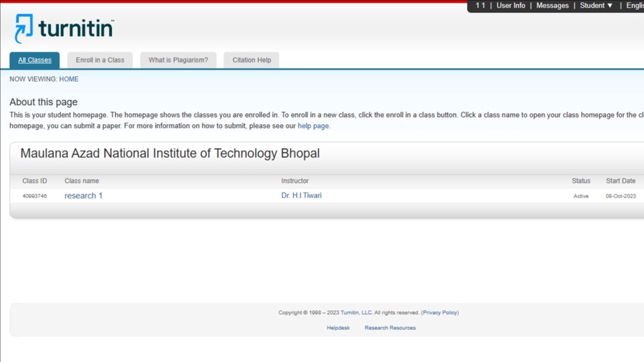Open the research 1 class
Image resolution: width=644 pixels, height=362 pixels.
click(83, 196)
